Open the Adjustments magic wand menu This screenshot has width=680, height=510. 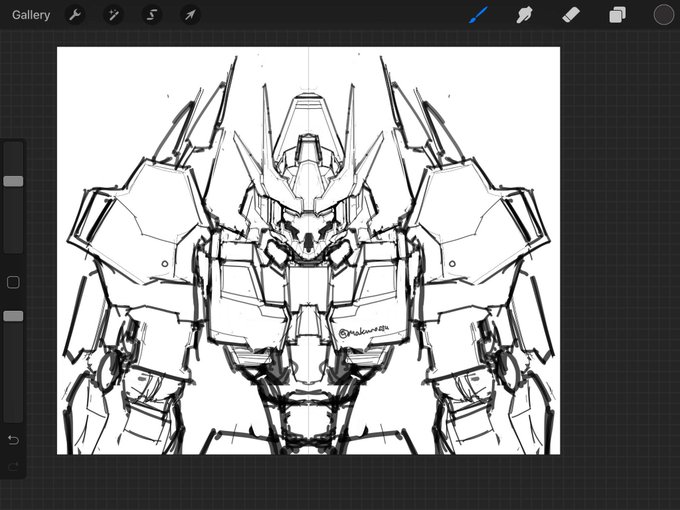[x=113, y=15]
